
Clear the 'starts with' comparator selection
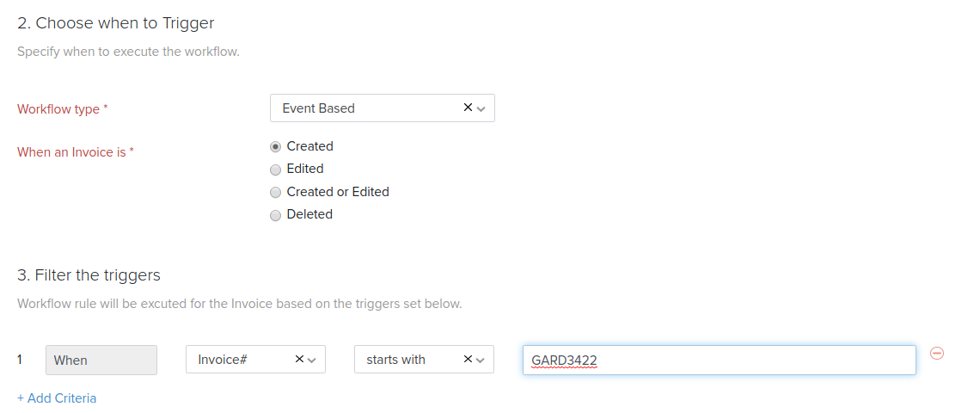468,359
